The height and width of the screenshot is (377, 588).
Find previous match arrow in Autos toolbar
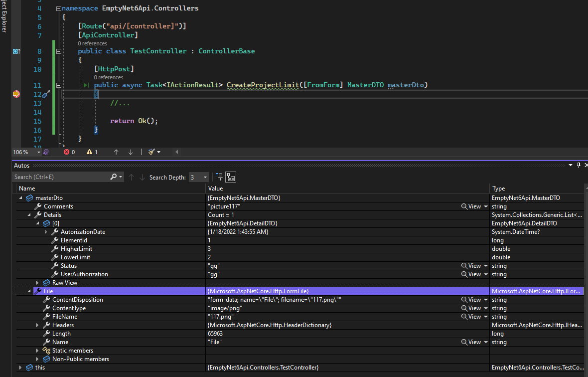pyautogui.click(x=131, y=177)
